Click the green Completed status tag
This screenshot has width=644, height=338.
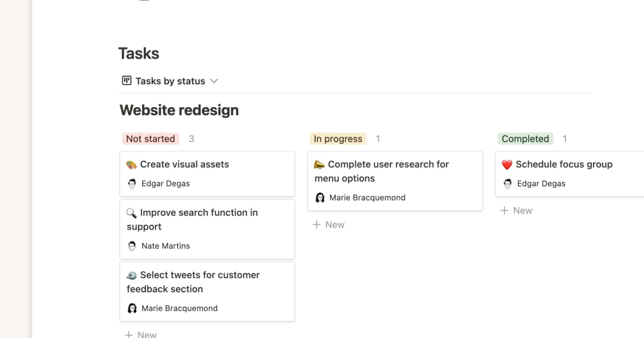[x=525, y=138]
